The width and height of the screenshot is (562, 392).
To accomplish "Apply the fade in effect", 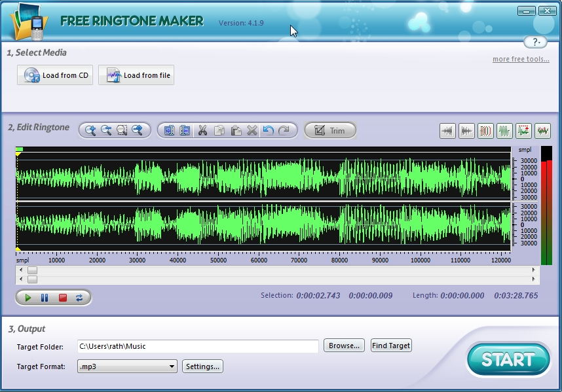I will pyautogui.click(x=447, y=131).
